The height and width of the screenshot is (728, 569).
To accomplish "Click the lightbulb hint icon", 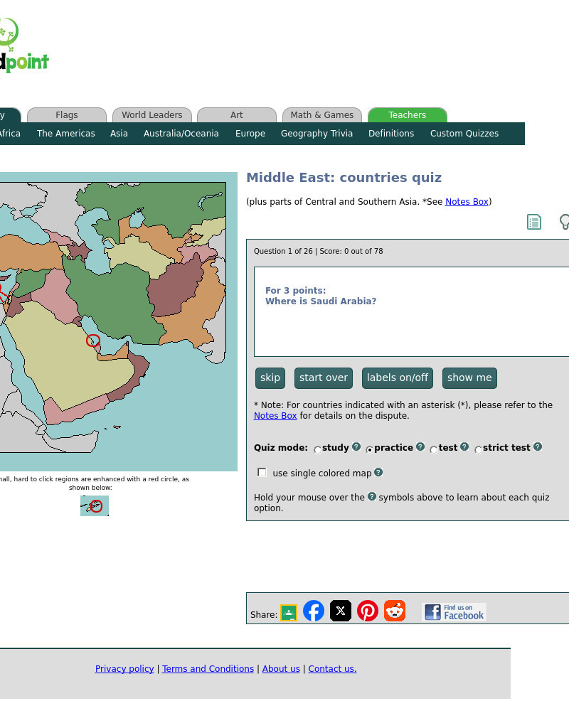I will [564, 222].
